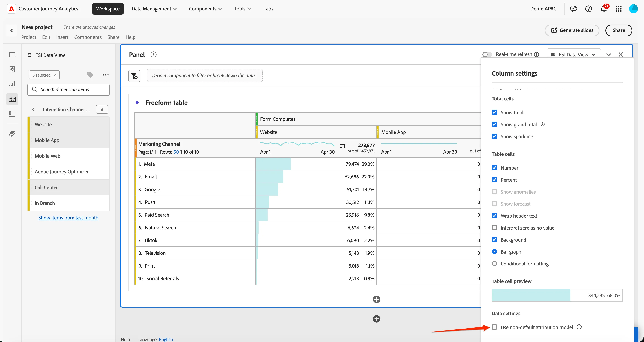644x342 pixels.
Task: Uncheck the Percent checkbox
Action: pyautogui.click(x=494, y=180)
